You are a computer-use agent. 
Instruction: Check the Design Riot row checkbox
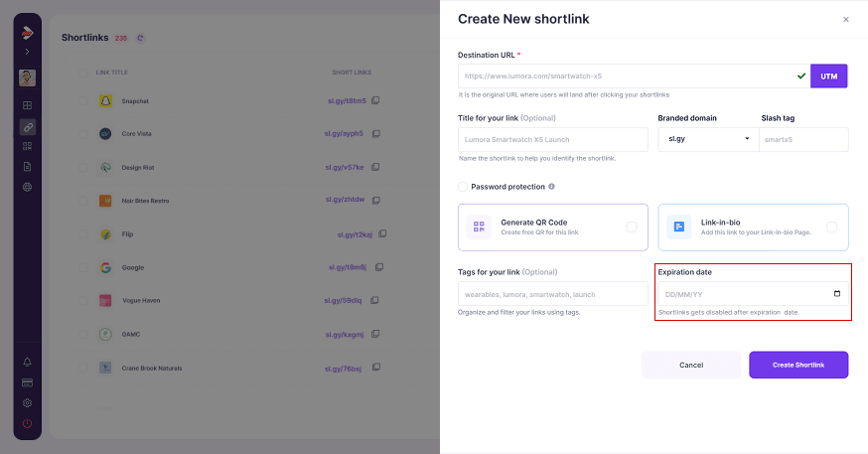(x=83, y=167)
